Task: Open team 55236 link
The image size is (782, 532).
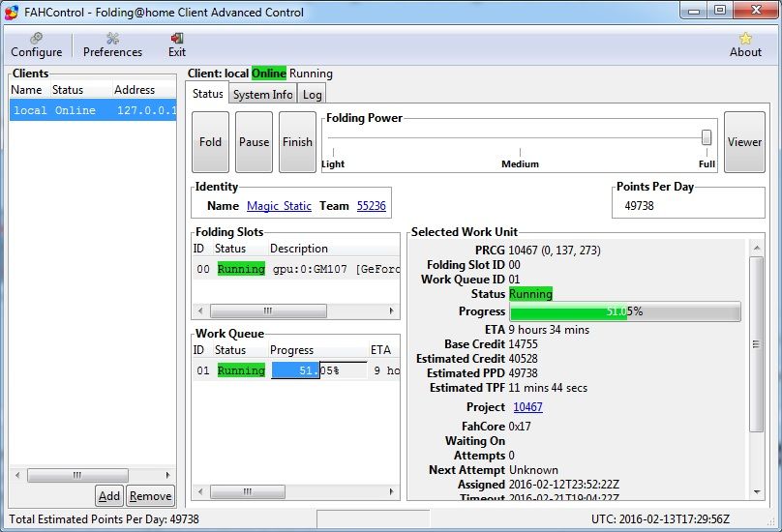Action: (x=372, y=206)
